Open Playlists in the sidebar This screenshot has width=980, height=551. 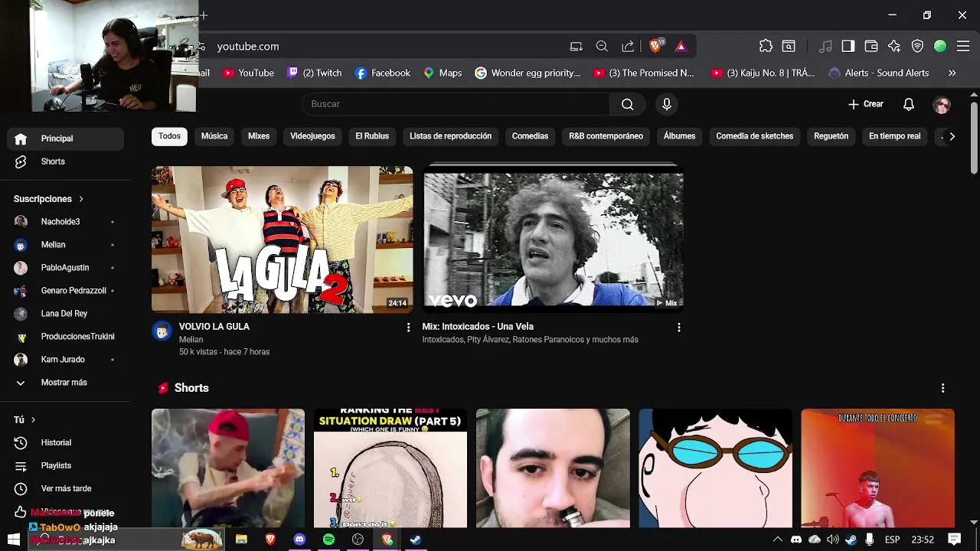coord(65,465)
